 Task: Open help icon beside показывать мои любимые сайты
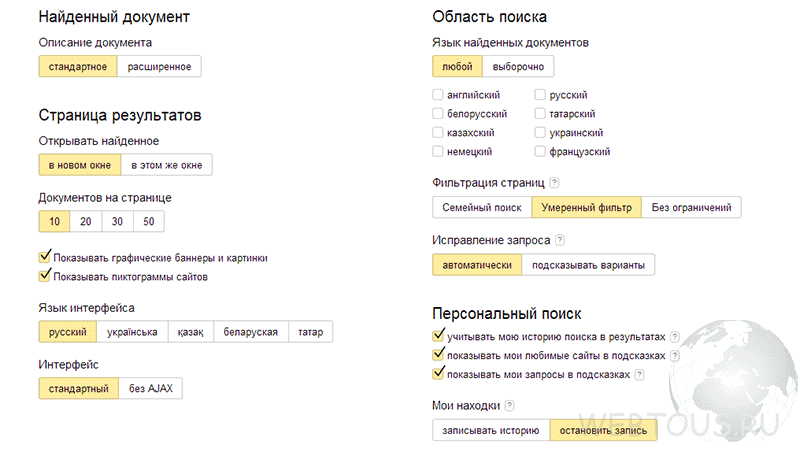[674, 356]
